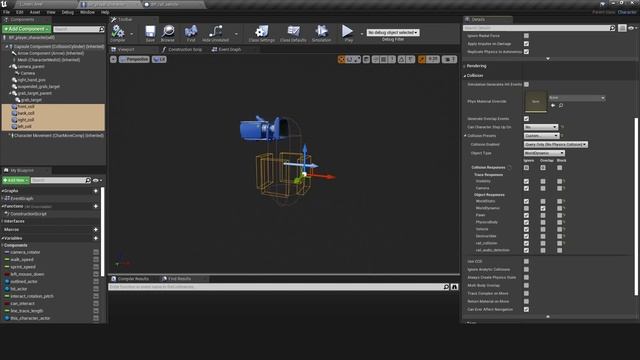Screen dimensions: 640x360
Task: Click the Browse magnifier toolbar icon
Action: tap(168, 31)
